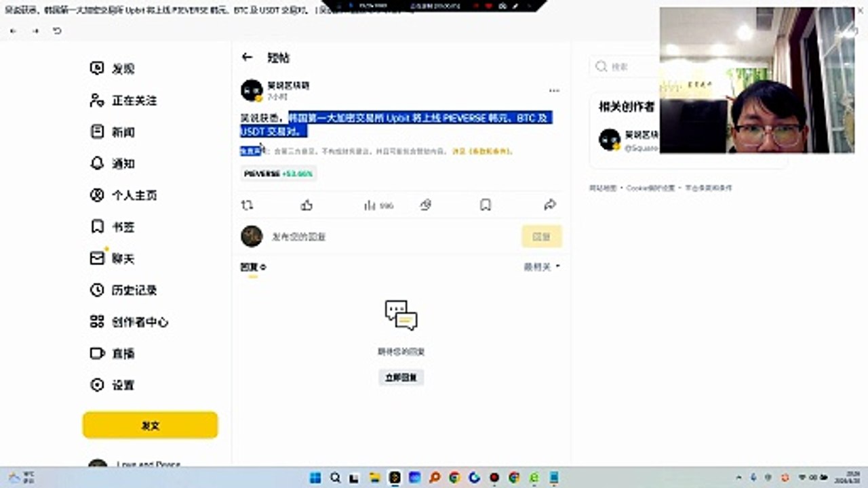Viewport: 868px width, 488px height.
Task: Click the 网站地图 sitemap footer link
Action: pyautogui.click(x=603, y=188)
